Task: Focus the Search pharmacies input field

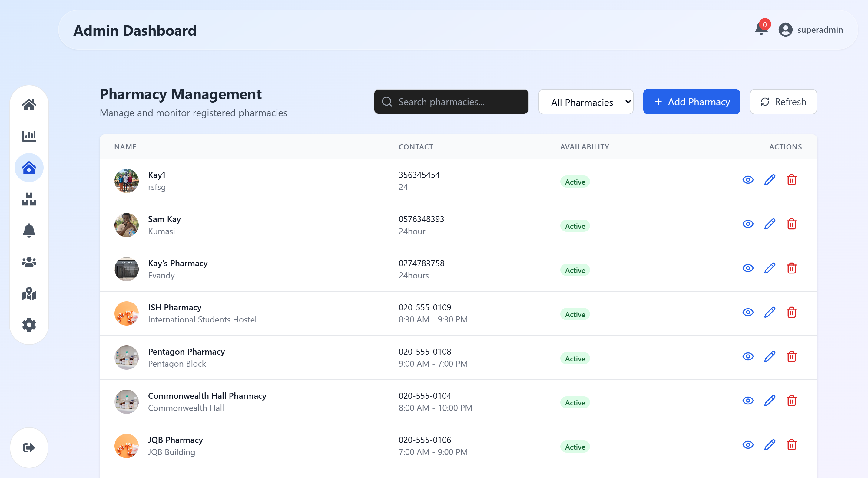Action: [452, 102]
